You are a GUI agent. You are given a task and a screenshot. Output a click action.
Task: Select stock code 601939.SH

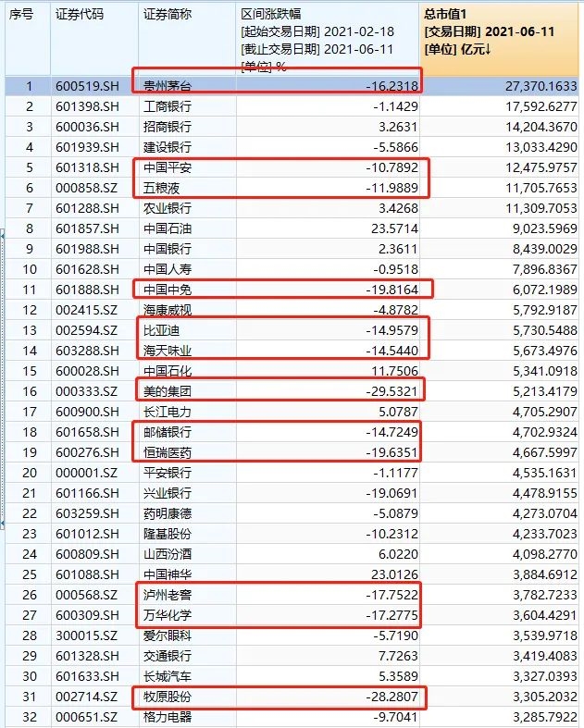(87, 147)
